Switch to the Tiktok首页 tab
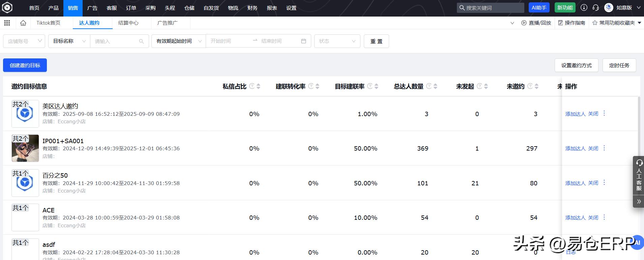The image size is (644, 260). 49,23
